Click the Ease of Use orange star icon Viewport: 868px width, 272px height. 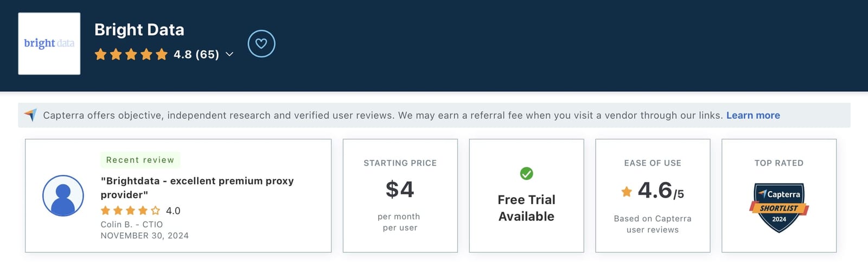[x=627, y=191]
